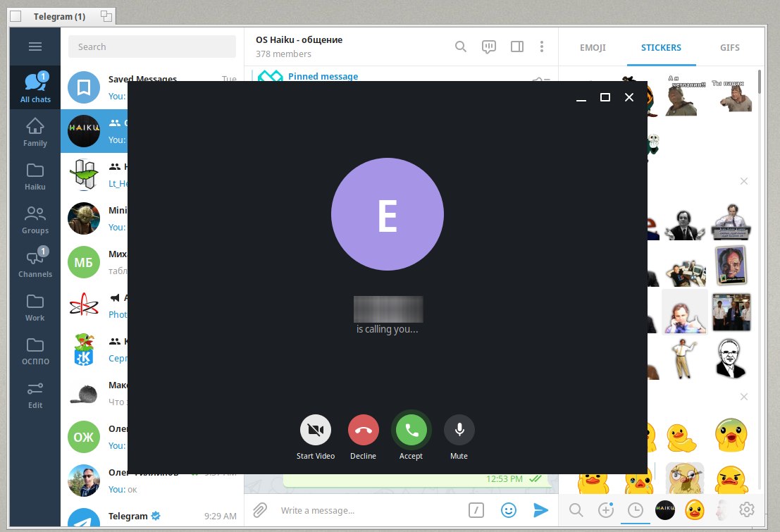This screenshot has width=780, height=532.
Task: Select the duck sticker set icon
Action: click(695, 509)
